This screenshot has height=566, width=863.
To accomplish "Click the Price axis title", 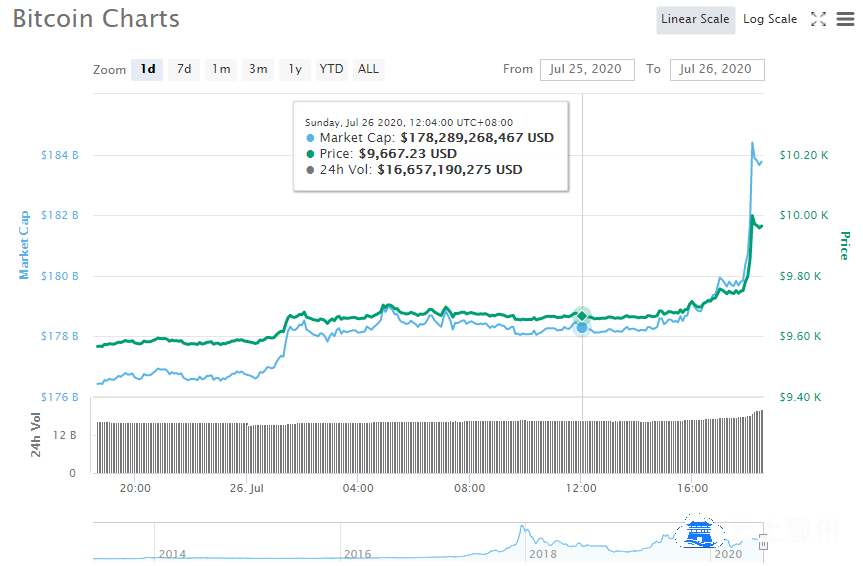I will coord(844,246).
